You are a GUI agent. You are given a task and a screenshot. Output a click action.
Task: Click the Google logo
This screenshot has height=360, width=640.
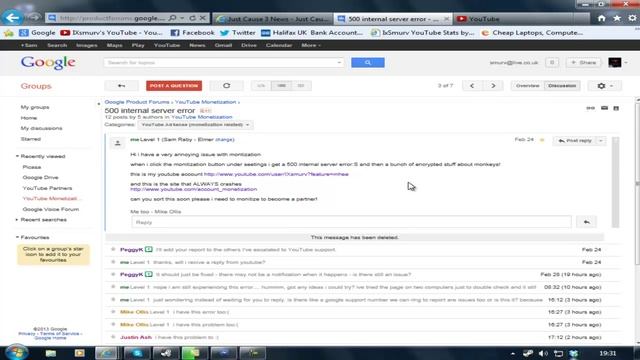48,62
